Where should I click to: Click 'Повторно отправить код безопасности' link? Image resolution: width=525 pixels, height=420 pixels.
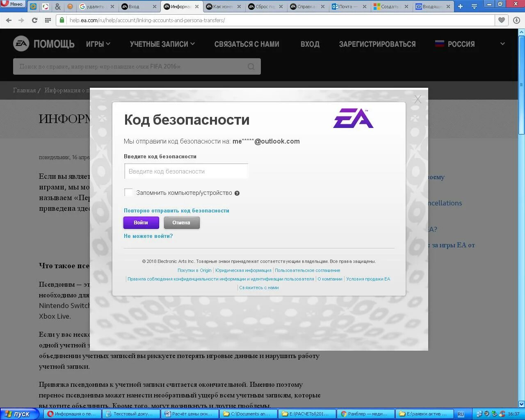tap(176, 210)
